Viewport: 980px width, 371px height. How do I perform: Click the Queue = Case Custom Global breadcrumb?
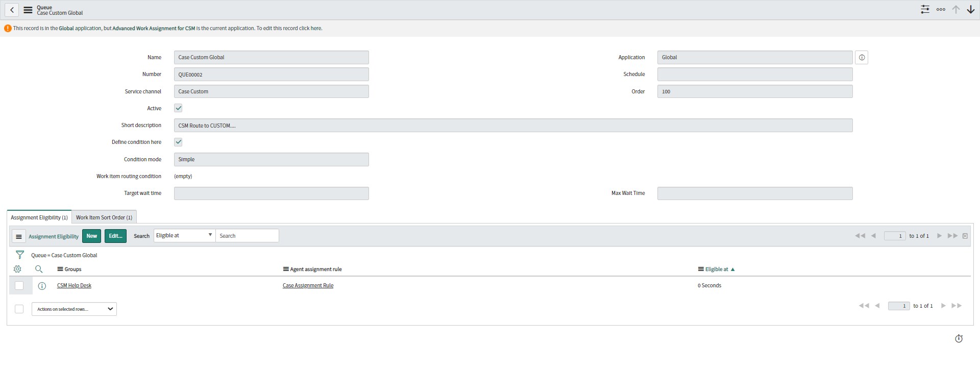[x=64, y=255]
